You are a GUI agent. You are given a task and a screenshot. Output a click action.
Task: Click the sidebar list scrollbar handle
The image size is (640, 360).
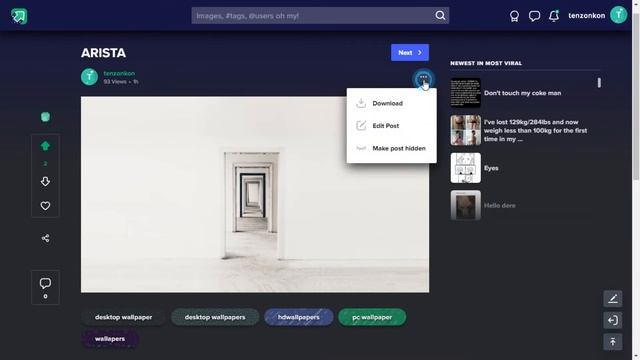(599, 83)
